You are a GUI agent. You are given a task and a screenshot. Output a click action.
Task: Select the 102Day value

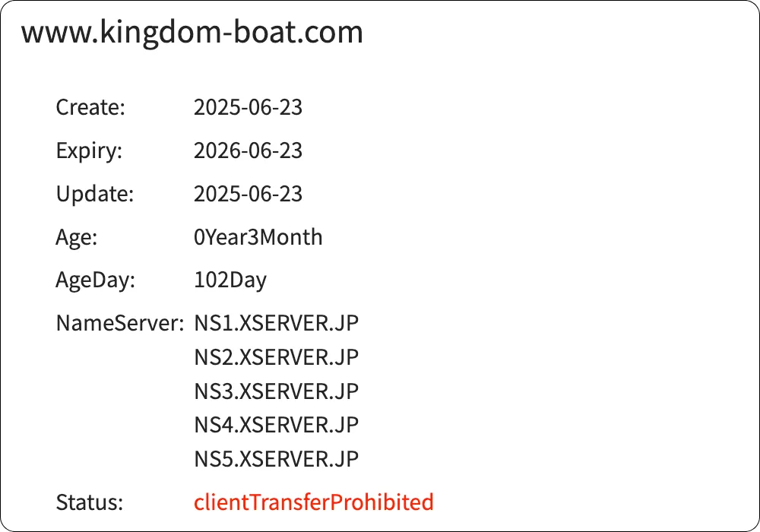tap(230, 280)
